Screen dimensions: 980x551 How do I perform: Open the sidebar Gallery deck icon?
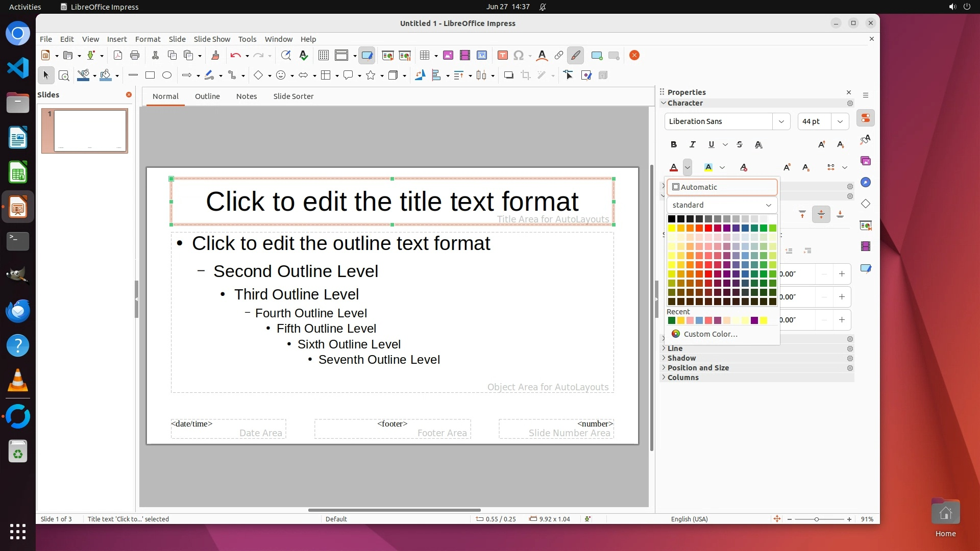coord(866,161)
